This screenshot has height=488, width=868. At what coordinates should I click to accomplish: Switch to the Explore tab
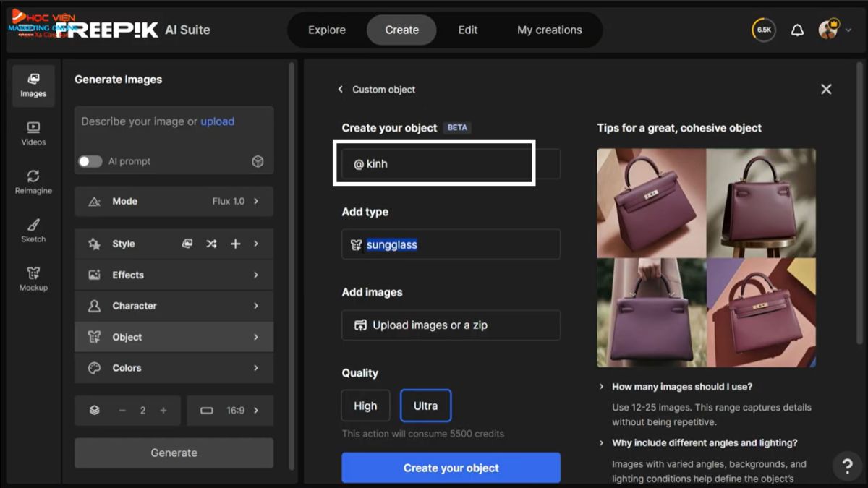pos(327,30)
